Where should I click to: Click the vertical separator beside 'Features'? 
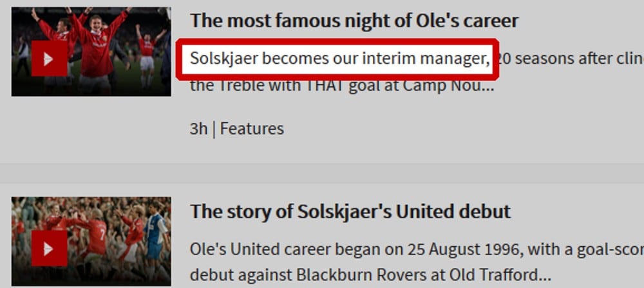[x=214, y=129]
